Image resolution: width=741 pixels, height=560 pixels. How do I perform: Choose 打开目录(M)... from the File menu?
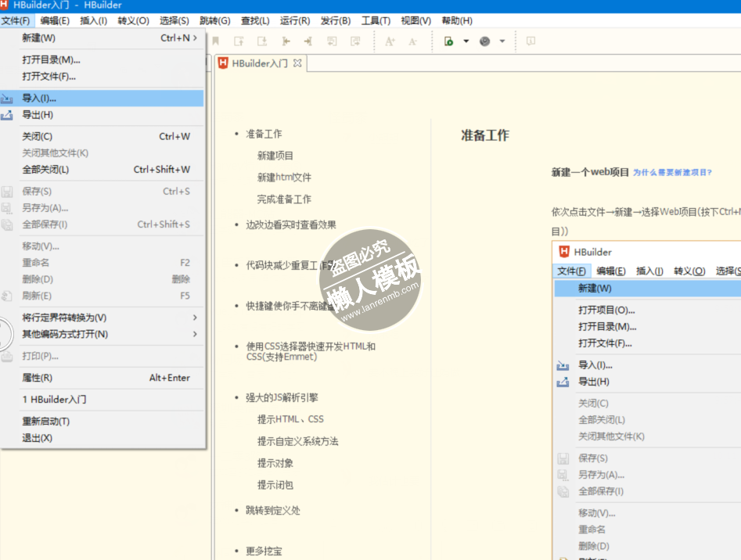click(x=102, y=60)
